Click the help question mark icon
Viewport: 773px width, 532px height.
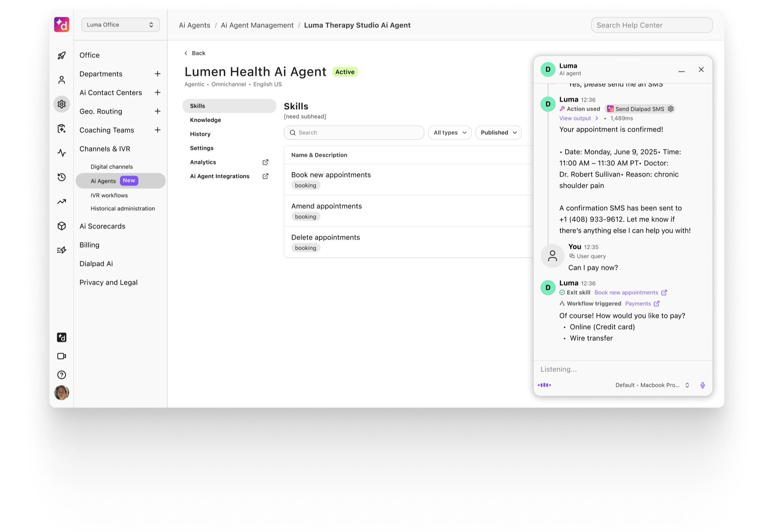61,375
